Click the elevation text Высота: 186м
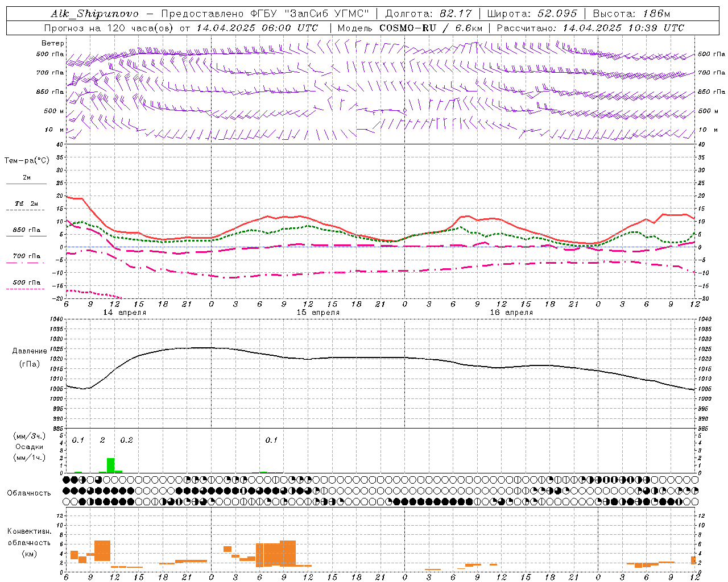The width and height of the screenshot is (728, 582). pos(632,14)
